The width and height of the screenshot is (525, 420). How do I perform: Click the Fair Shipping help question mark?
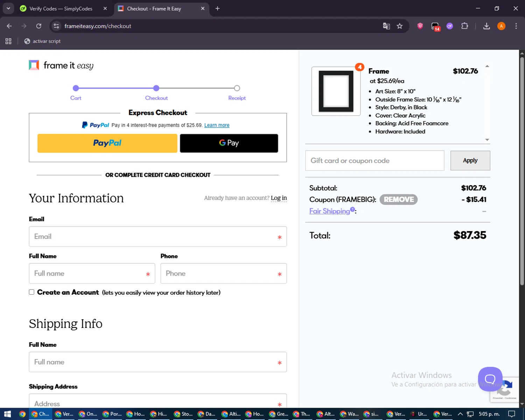[352, 209]
